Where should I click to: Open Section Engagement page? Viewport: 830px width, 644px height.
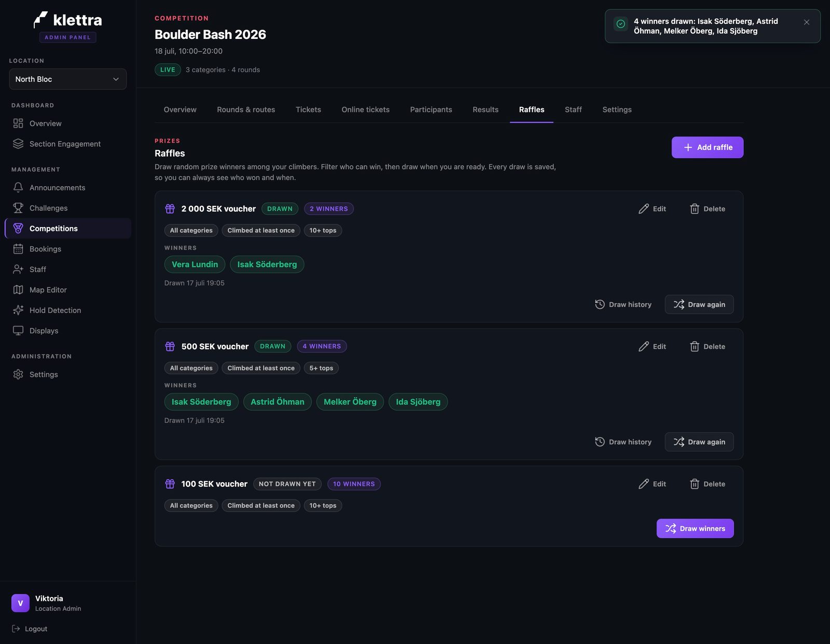pos(68,144)
